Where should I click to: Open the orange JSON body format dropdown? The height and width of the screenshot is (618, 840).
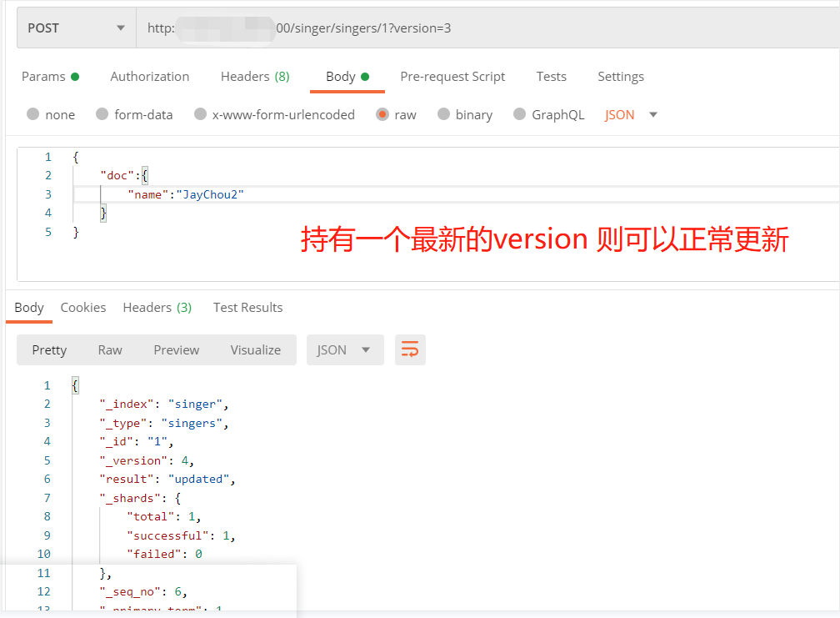point(631,115)
